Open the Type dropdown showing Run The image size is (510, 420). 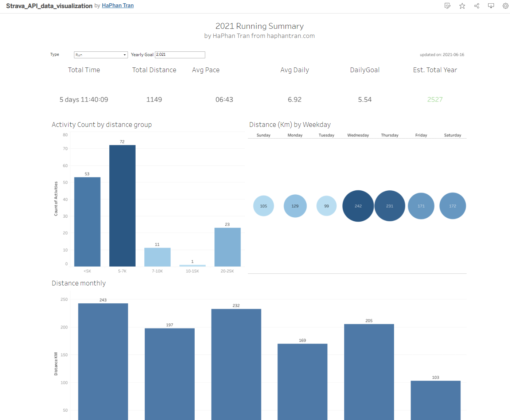point(101,55)
